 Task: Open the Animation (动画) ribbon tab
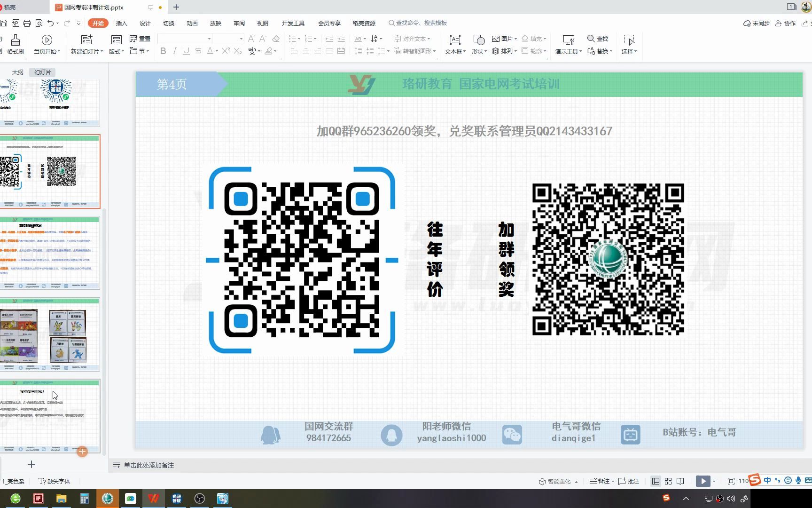tap(192, 23)
